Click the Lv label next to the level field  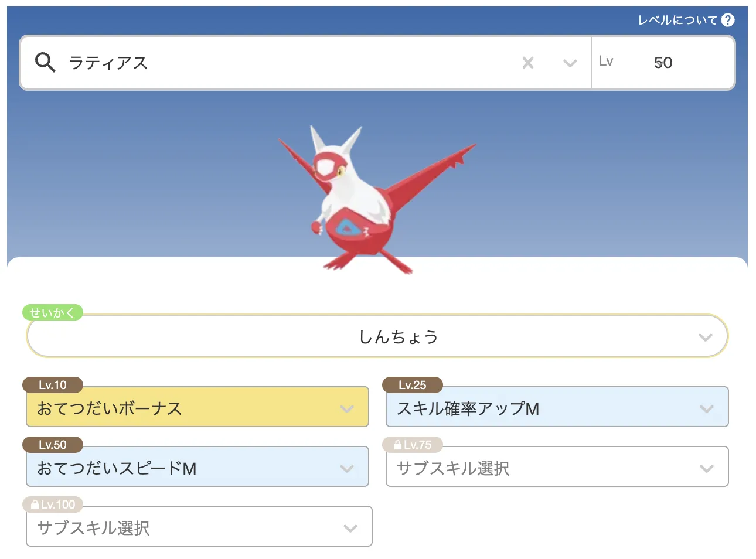(x=607, y=60)
